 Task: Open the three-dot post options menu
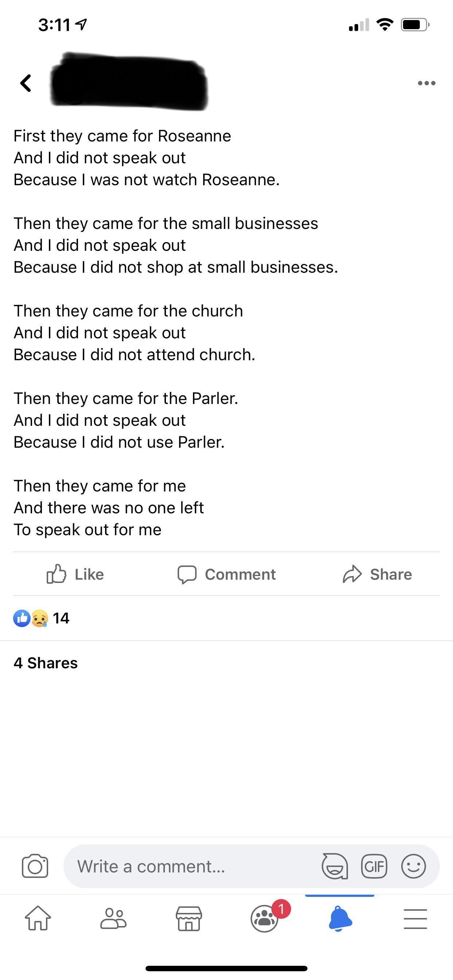426,83
